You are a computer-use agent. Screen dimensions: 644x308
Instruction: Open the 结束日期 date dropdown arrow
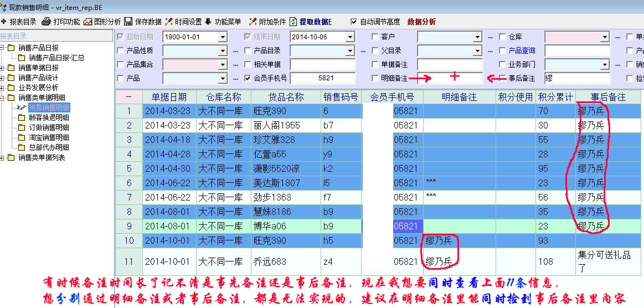[x=349, y=37]
